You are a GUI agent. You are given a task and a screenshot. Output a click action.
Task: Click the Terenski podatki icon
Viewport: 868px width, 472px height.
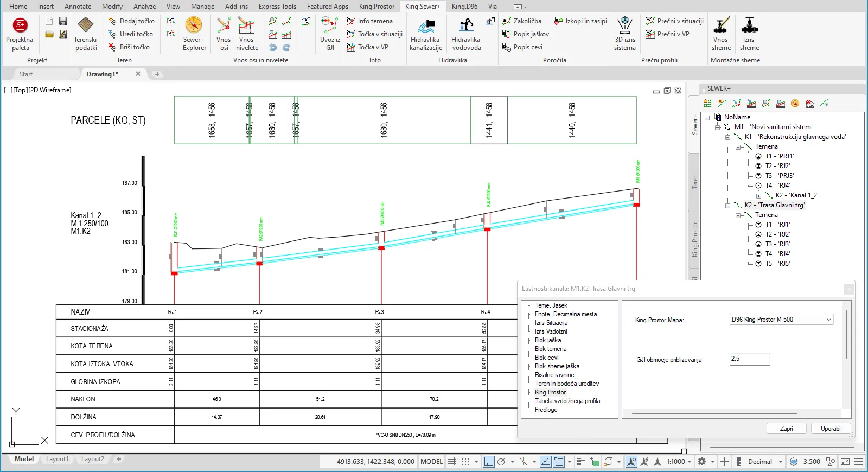pos(86,34)
